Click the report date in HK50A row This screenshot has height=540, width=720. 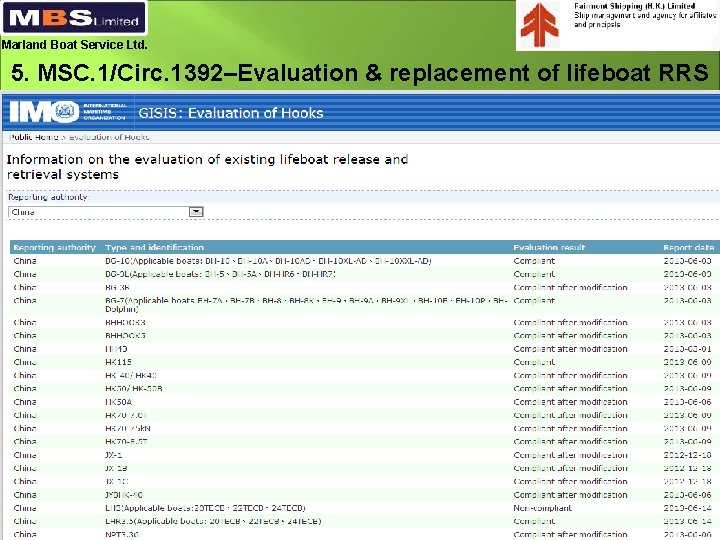click(x=687, y=402)
